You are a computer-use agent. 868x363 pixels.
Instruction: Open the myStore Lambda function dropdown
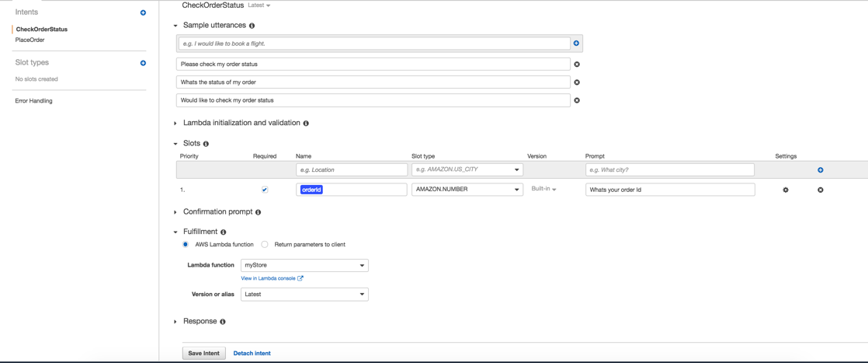tap(304, 266)
